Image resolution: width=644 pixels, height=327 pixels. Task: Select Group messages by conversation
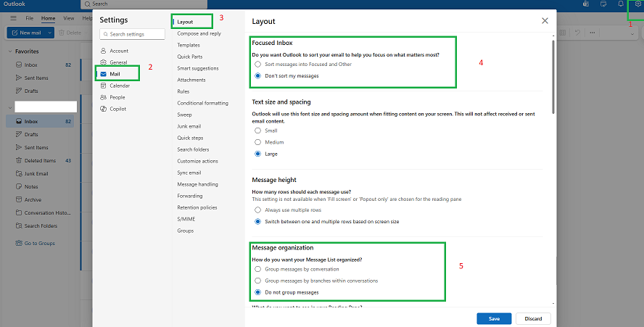pyautogui.click(x=257, y=269)
